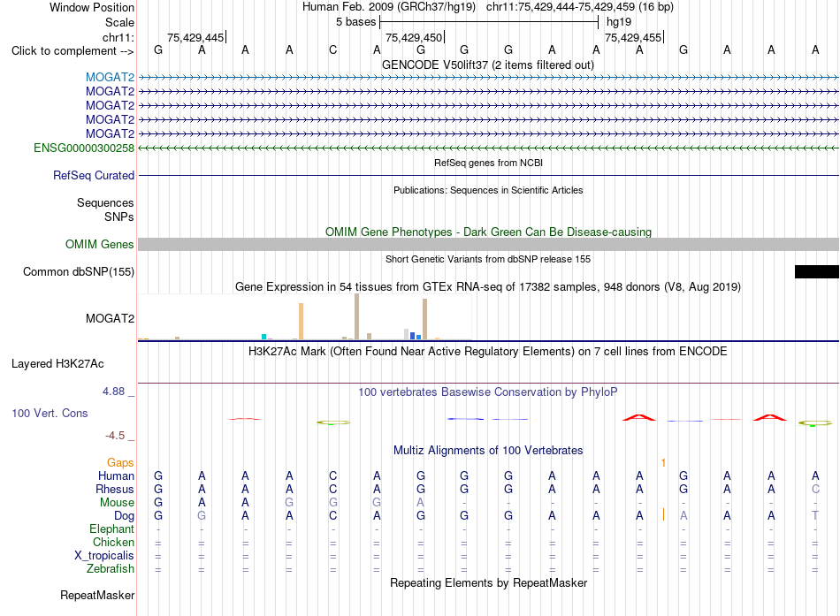Click the tallest bar in the GTEx expression chart

[x=357, y=316]
